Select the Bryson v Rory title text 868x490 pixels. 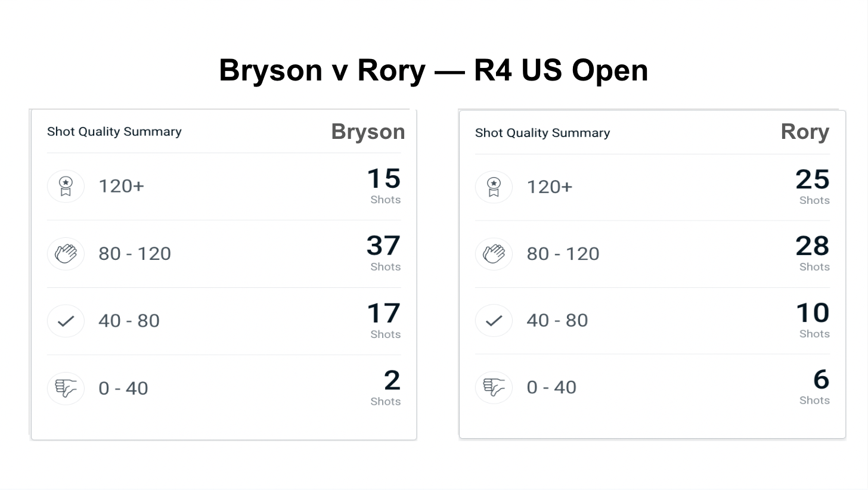pyautogui.click(x=433, y=70)
